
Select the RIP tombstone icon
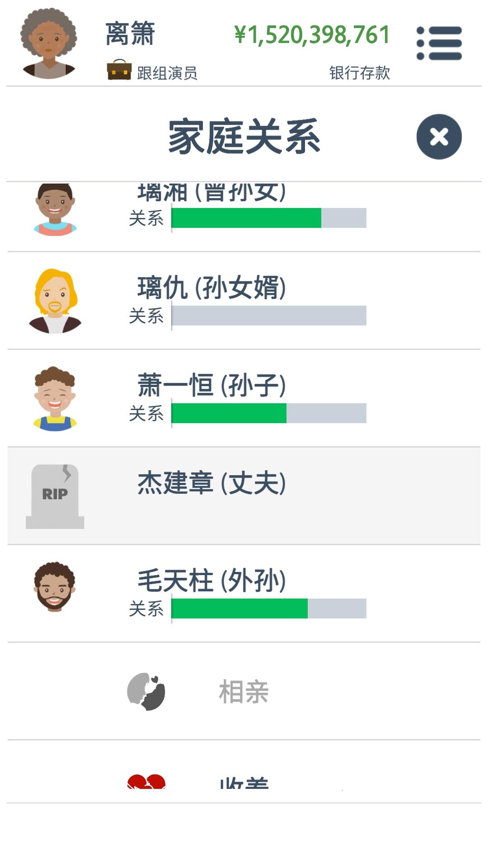(x=55, y=496)
